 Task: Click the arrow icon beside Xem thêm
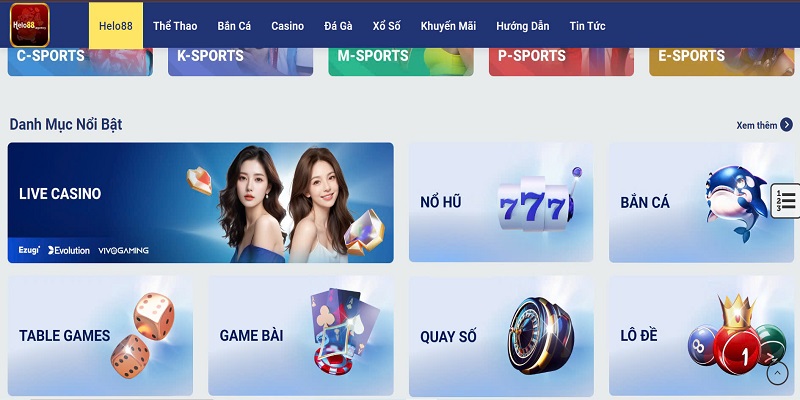point(786,125)
